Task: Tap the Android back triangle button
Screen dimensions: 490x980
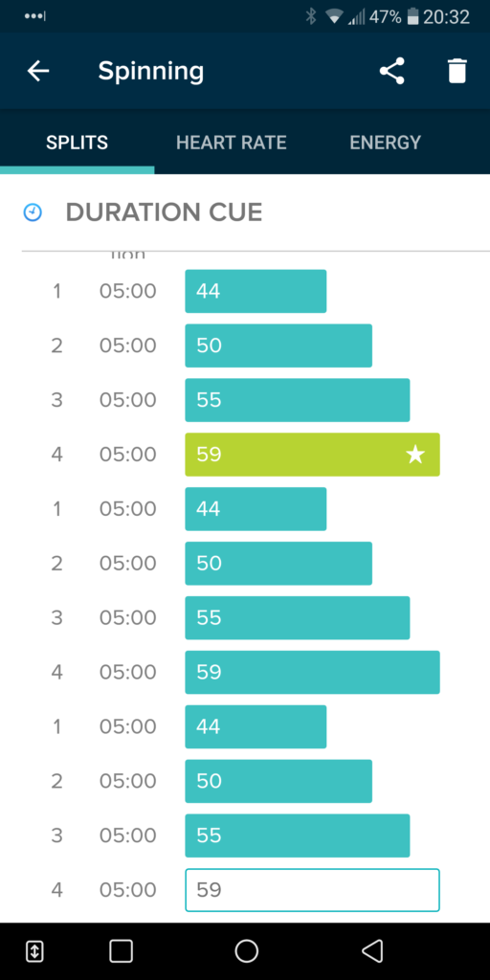Action: click(x=372, y=951)
